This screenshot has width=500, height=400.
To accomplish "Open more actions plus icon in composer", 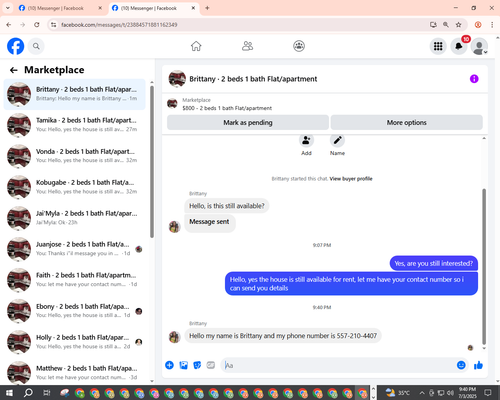I will pyautogui.click(x=169, y=365).
